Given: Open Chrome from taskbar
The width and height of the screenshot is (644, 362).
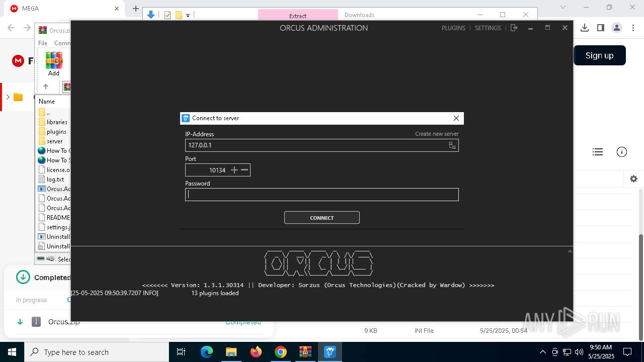Looking at the screenshot, I should click(x=281, y=352).
